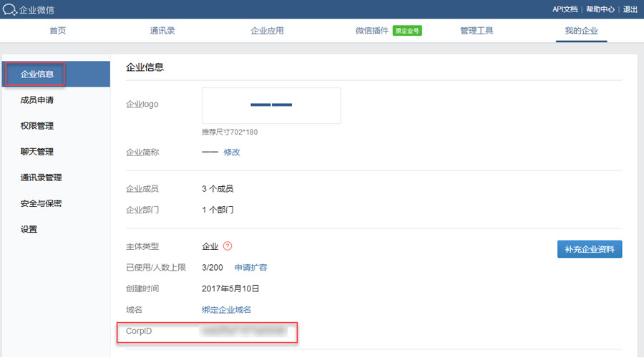Screen dimensions: 644x358
Task: Click the green 原企业号 badge
Action: click(407, 31)
